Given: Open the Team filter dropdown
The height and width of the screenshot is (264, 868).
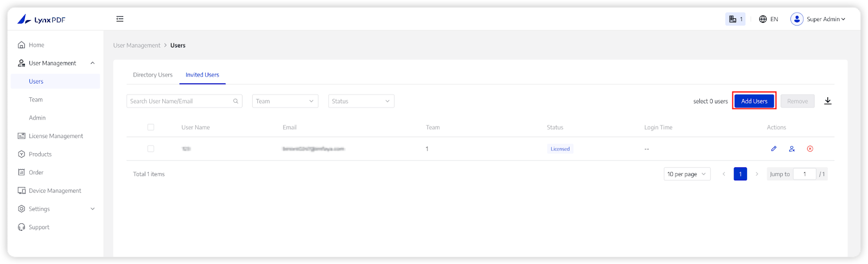Looking at the screenshot, I should tap(285, 101).
